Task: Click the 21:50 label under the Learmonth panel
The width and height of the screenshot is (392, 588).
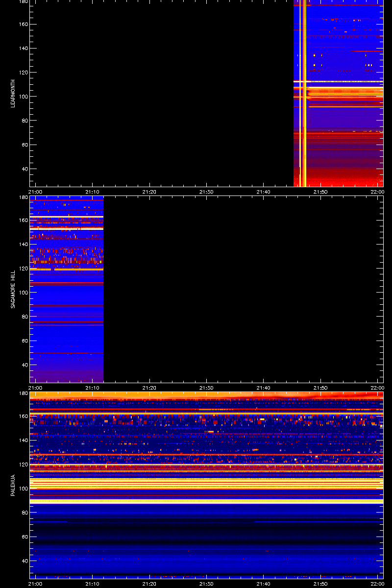Action: point(320,192)
